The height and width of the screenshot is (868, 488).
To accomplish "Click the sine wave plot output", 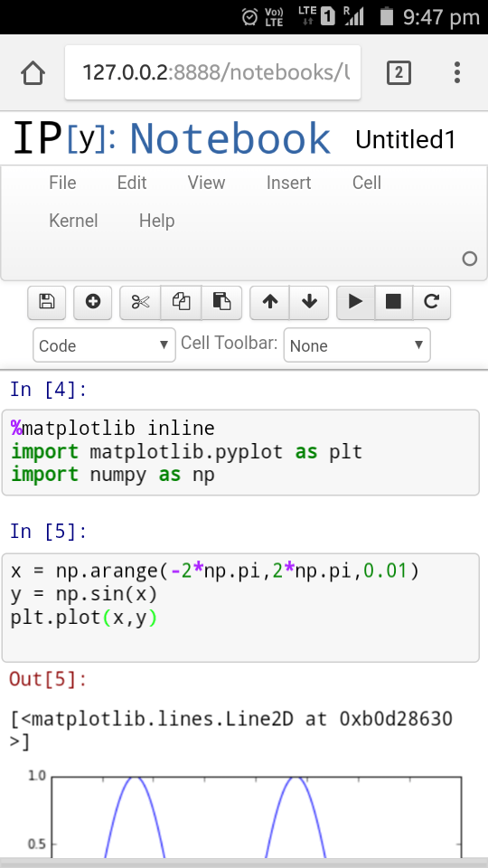I will 243,815.
